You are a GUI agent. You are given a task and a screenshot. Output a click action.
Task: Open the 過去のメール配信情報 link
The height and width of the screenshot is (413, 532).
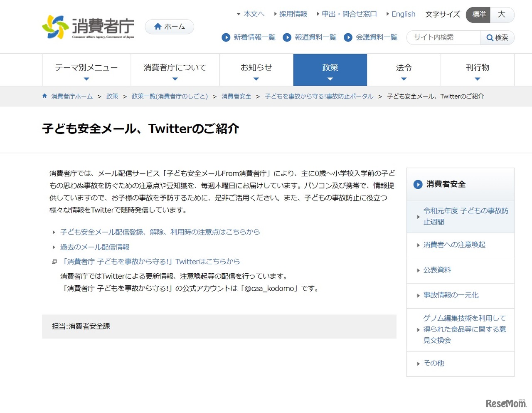click(x=95, y=247)
